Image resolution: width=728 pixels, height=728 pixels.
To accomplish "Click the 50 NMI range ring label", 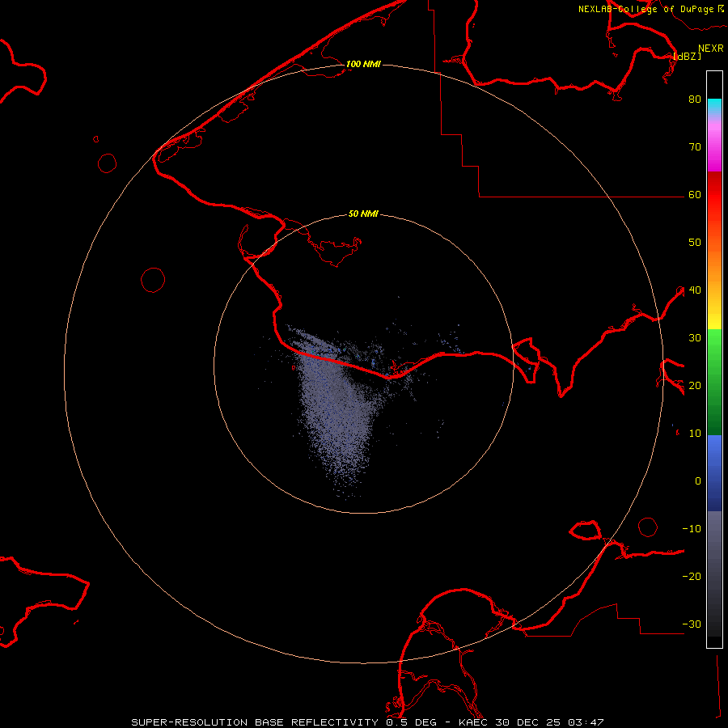I will tap(363, 214).
